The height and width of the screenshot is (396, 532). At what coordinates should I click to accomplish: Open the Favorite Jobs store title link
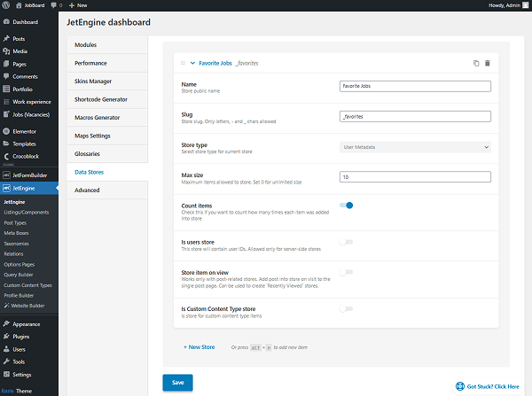(x=215, y=63)
